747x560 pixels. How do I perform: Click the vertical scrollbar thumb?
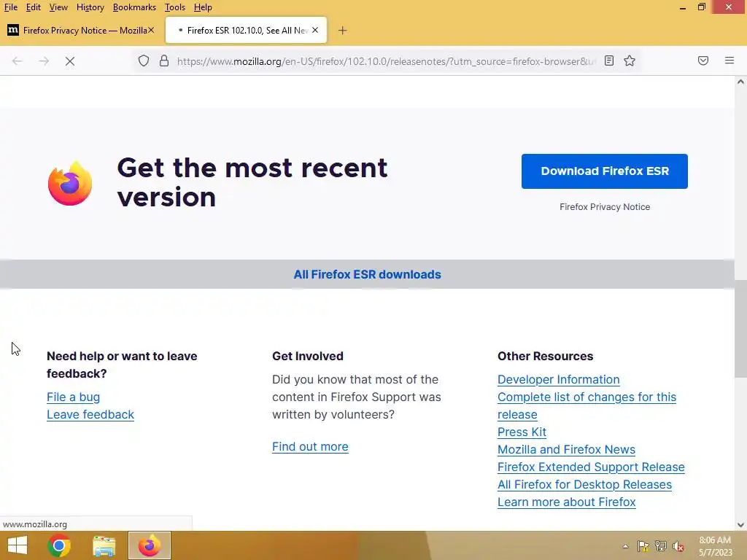click(x=740, y=329)
